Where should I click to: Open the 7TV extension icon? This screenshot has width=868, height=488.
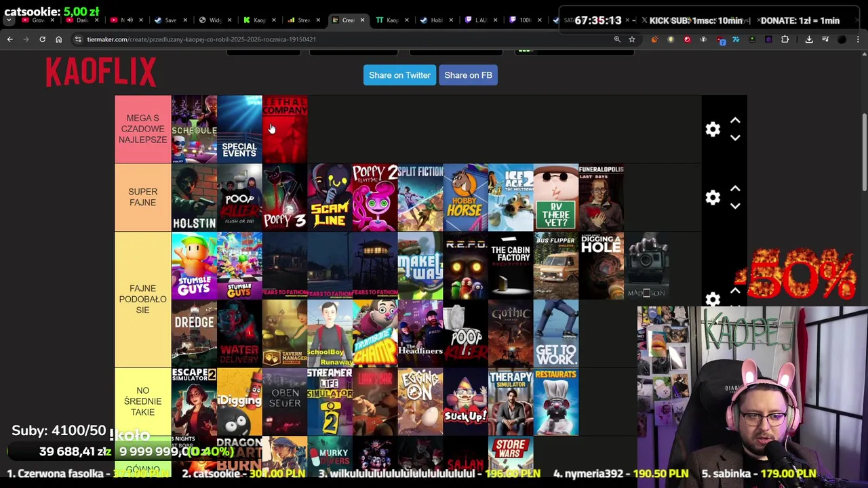[x=736, y=39]
